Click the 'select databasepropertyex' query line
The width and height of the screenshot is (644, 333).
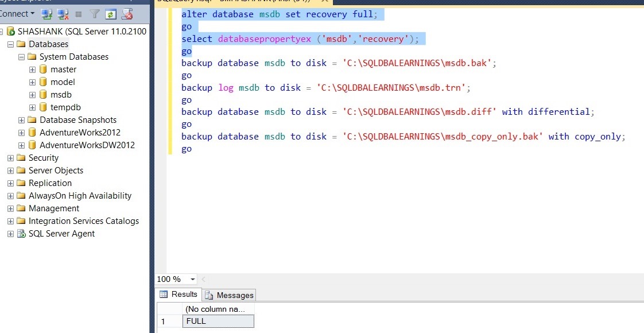(x=300, y=39)
